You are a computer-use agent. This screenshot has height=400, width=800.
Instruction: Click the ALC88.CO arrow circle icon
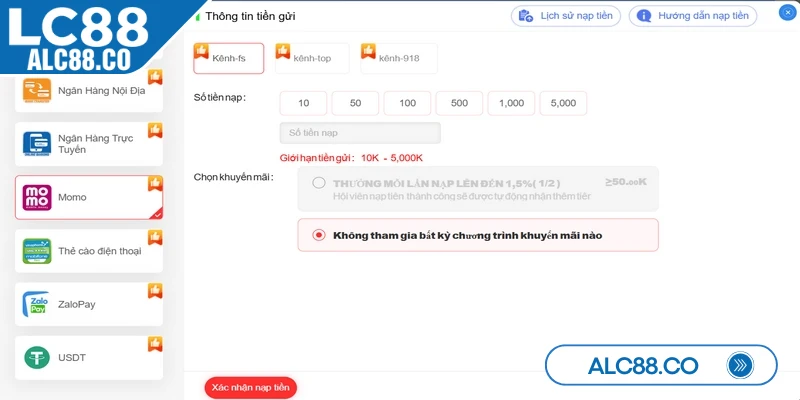740,365
